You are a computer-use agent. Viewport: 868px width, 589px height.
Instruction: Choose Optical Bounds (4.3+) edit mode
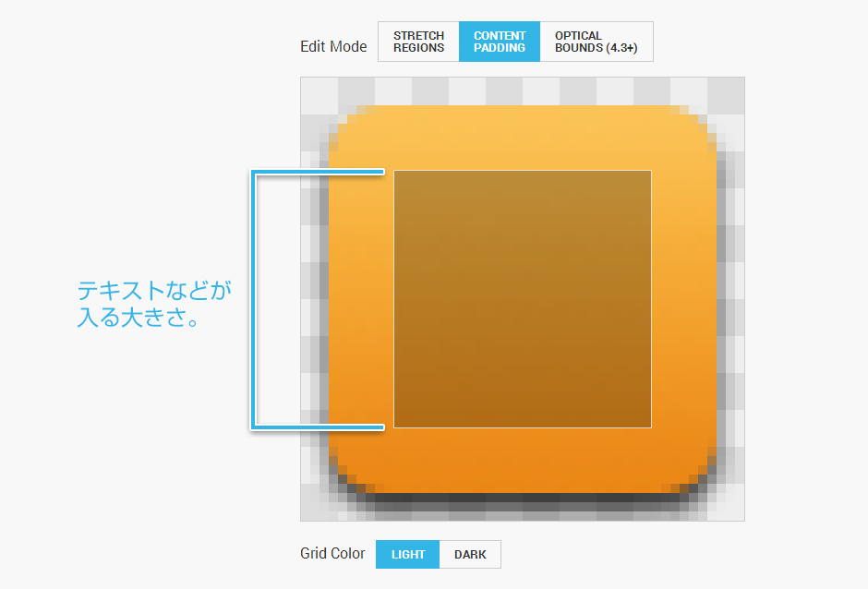[597, 42]
